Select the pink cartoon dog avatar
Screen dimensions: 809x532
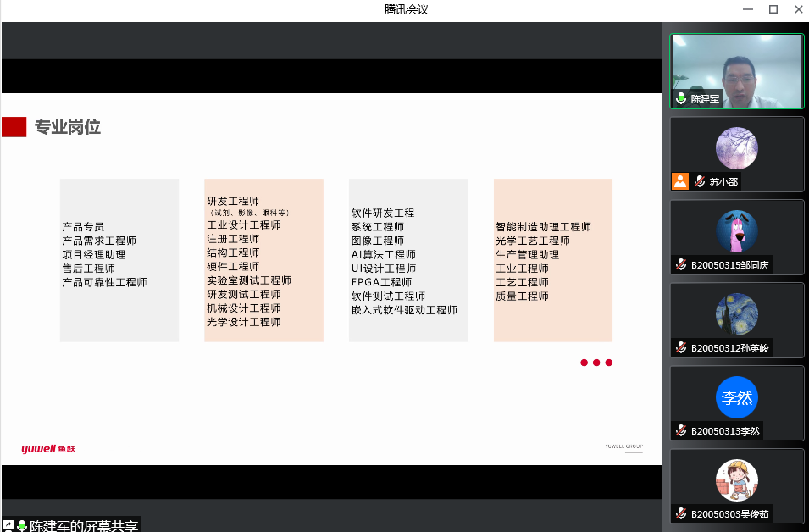pyautogui.click(x=736, y=230)
